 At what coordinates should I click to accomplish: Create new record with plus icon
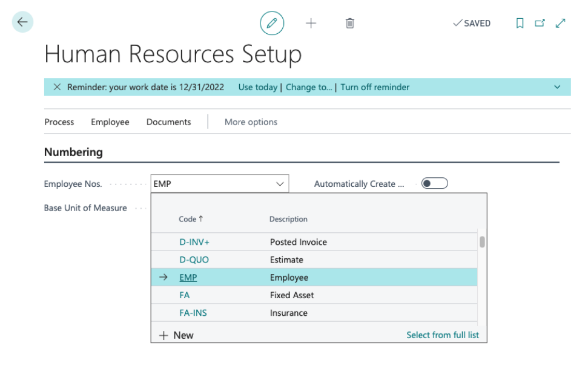(x=311, y=23)
